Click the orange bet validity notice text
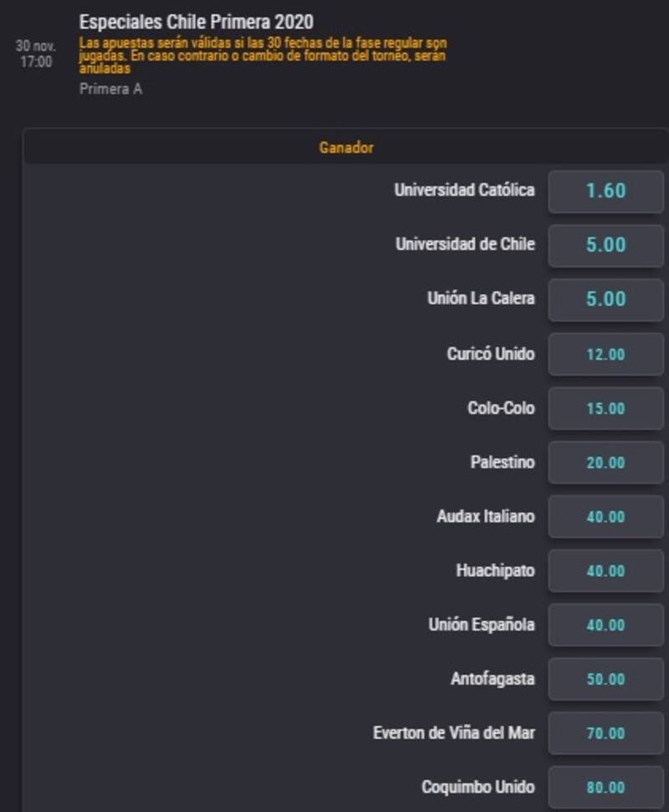Image resolution: width=669 pixels, height=812 pixels. tap(263, 55)
